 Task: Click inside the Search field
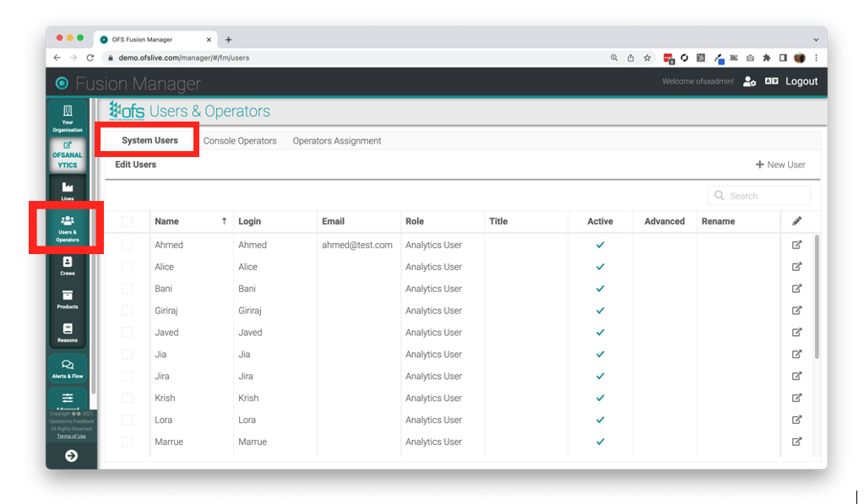pos(758,195)
